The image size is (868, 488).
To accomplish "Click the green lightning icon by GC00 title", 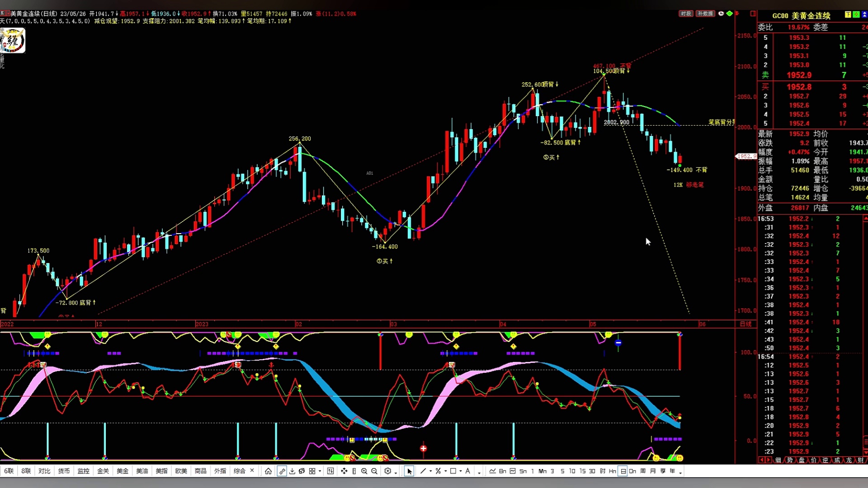I will (856, 15).
